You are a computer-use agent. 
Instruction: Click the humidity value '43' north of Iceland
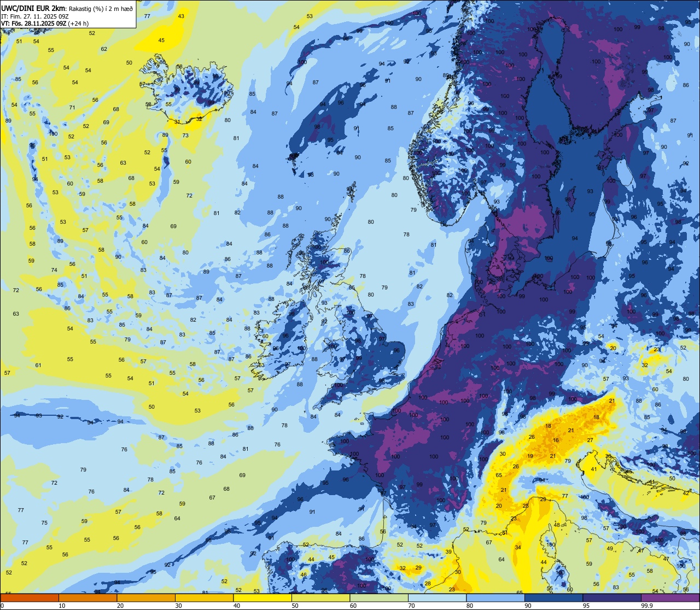pos(181,16)
